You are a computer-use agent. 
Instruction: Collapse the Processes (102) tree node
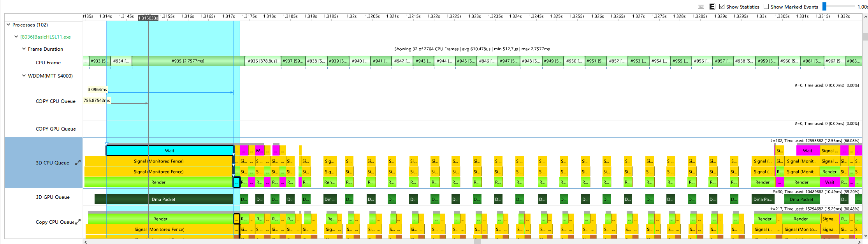pos(9,25)
